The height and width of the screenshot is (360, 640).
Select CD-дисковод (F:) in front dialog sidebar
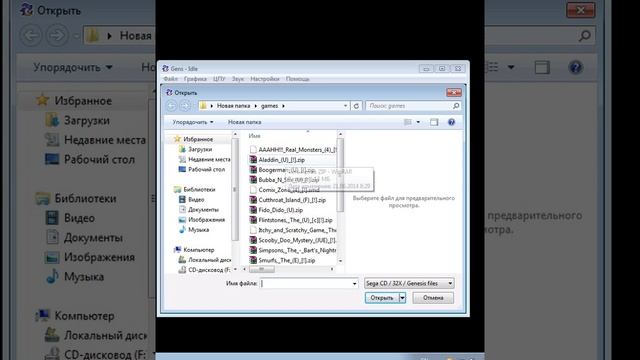click(204, 270)
